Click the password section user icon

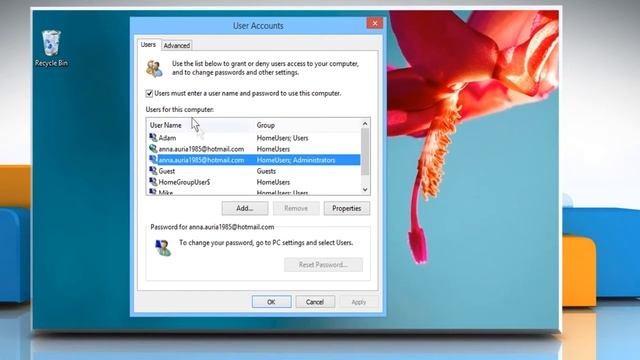click(x=163, y=247)
